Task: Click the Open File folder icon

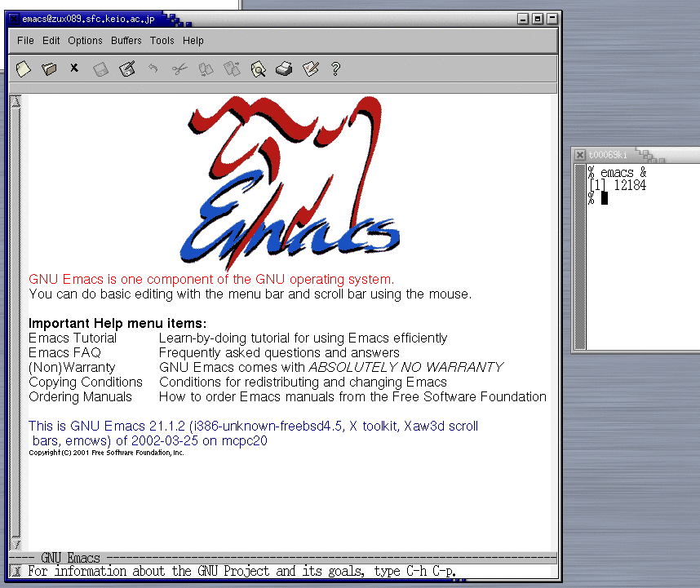Action: (49, 69)
